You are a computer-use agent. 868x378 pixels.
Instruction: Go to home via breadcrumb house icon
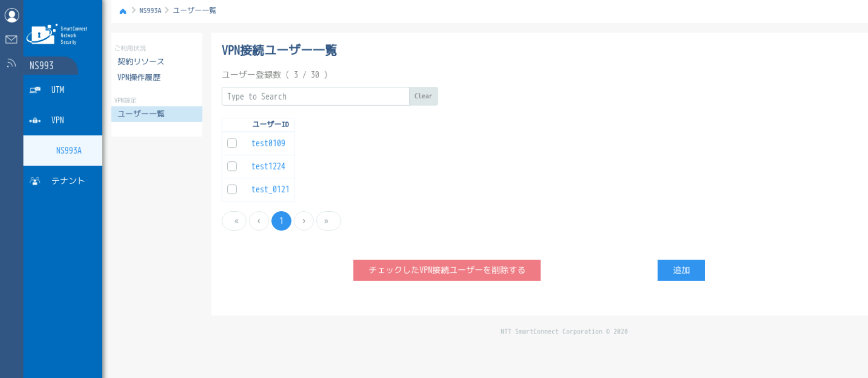click(x=123, y=11)
